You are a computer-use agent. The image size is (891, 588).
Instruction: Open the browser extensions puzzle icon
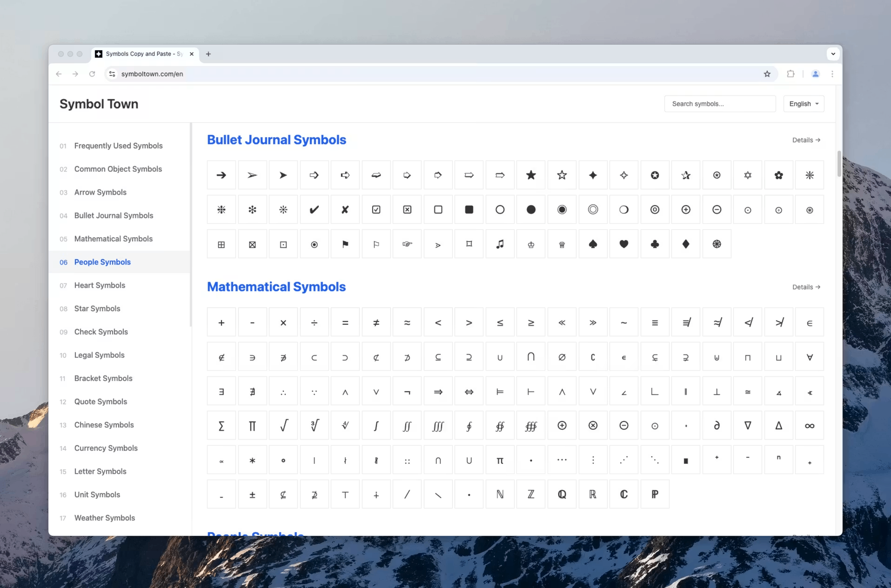(791, 74)
